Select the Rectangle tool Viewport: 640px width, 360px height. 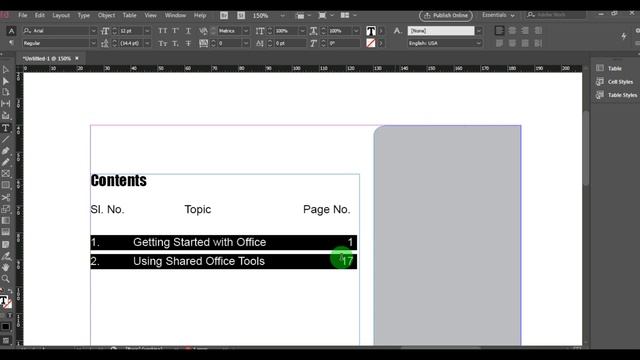point(6,185)
